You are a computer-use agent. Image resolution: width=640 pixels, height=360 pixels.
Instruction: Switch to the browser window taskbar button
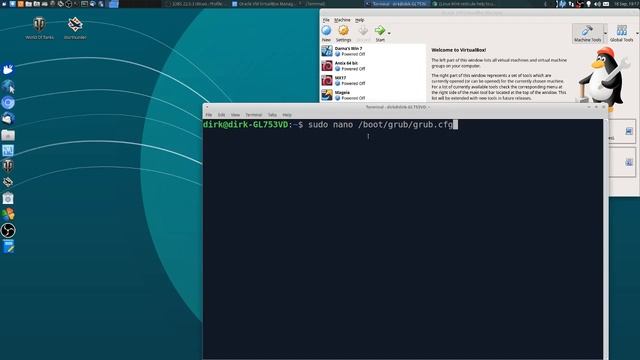[463, 4]
